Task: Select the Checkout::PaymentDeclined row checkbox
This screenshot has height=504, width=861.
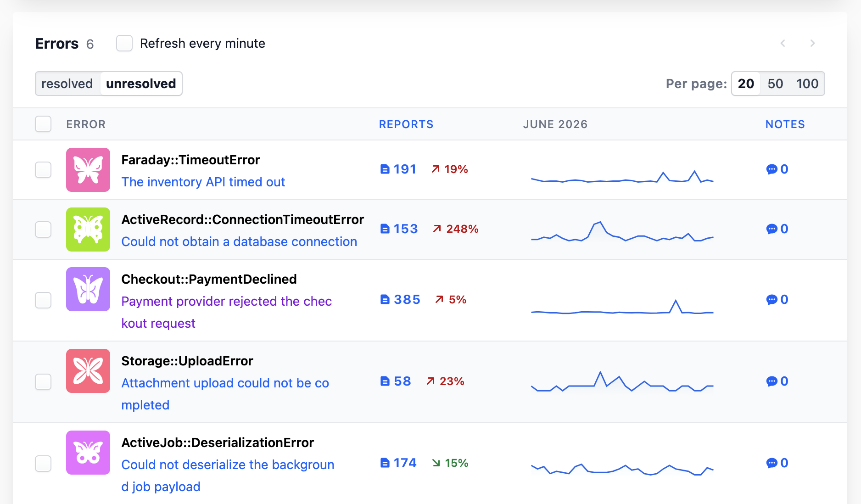Action: point(43,300)
